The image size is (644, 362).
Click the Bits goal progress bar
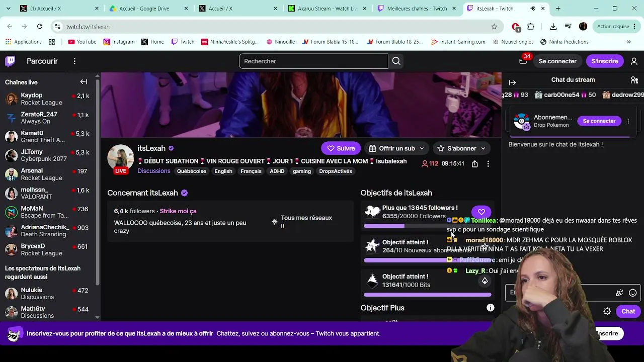(x=427, y=295)
